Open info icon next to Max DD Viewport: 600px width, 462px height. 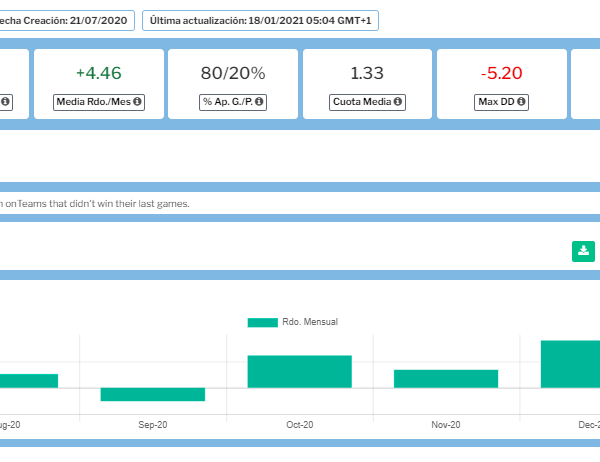[x=521, y=101]
